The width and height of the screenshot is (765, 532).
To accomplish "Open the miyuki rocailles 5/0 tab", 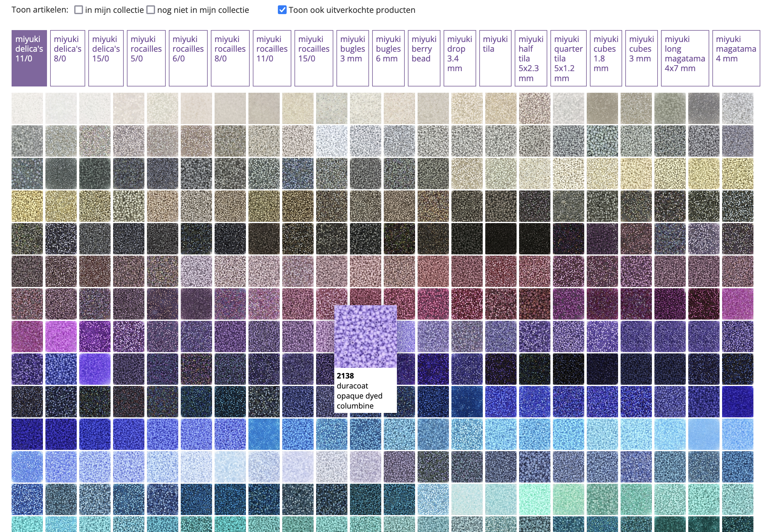I will 146,58.
